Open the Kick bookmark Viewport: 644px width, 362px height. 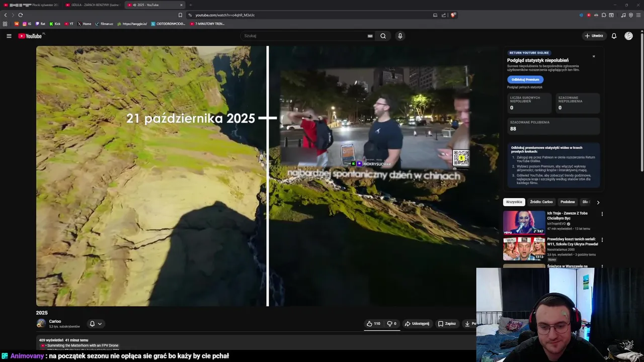[x=55, y=24]
